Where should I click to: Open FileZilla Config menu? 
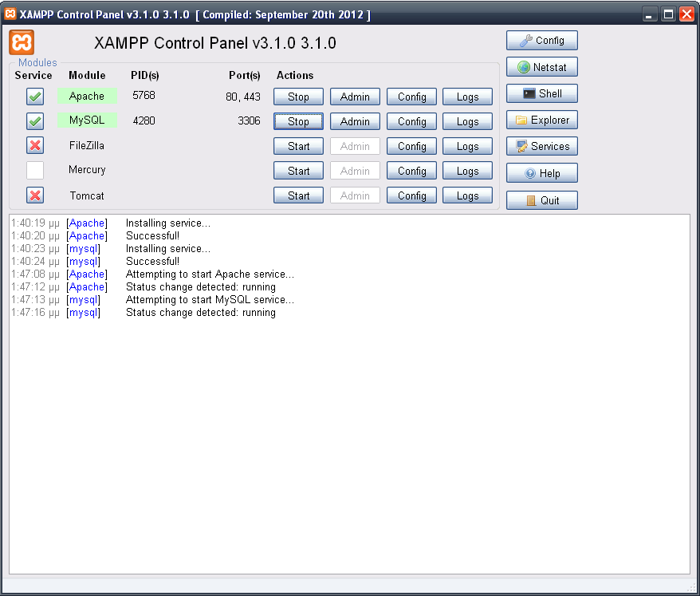point(411,146)
